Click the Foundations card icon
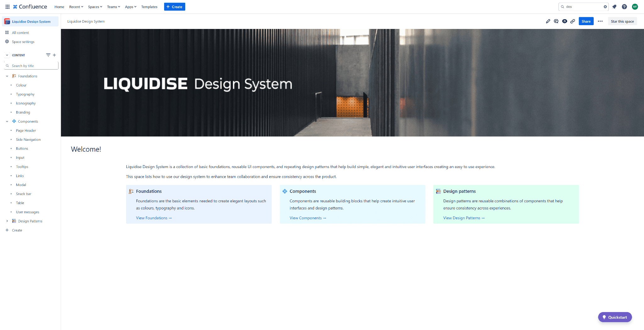The image size is (644, 330). tap(131, 191)
